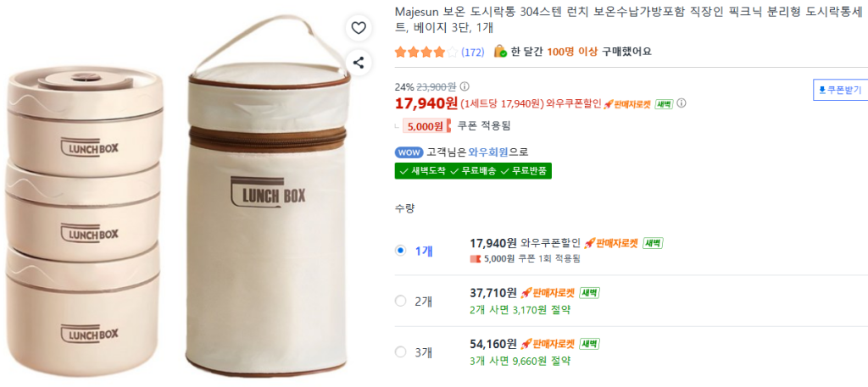Image resolution: width=868 pixels, height=387 pixels.
Task: Click the info icon beside the 23,900원 original price
Action: click(x=464, y=86)
